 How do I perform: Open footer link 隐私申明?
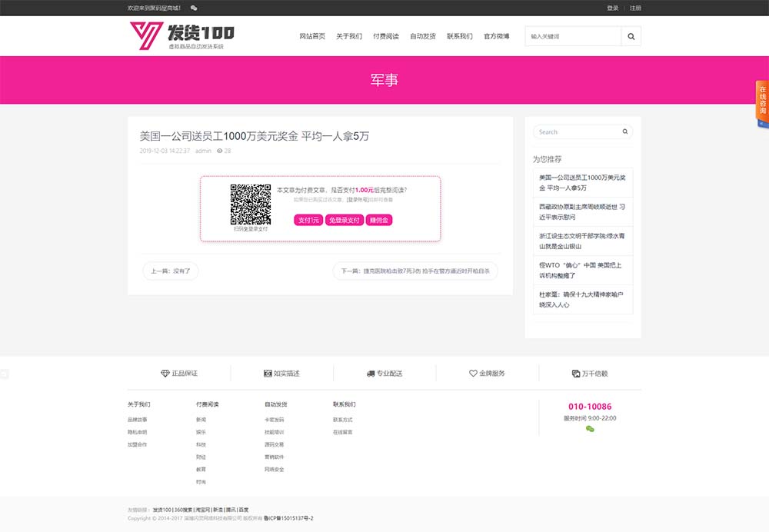pyautogui.click(x=138, y=433)
